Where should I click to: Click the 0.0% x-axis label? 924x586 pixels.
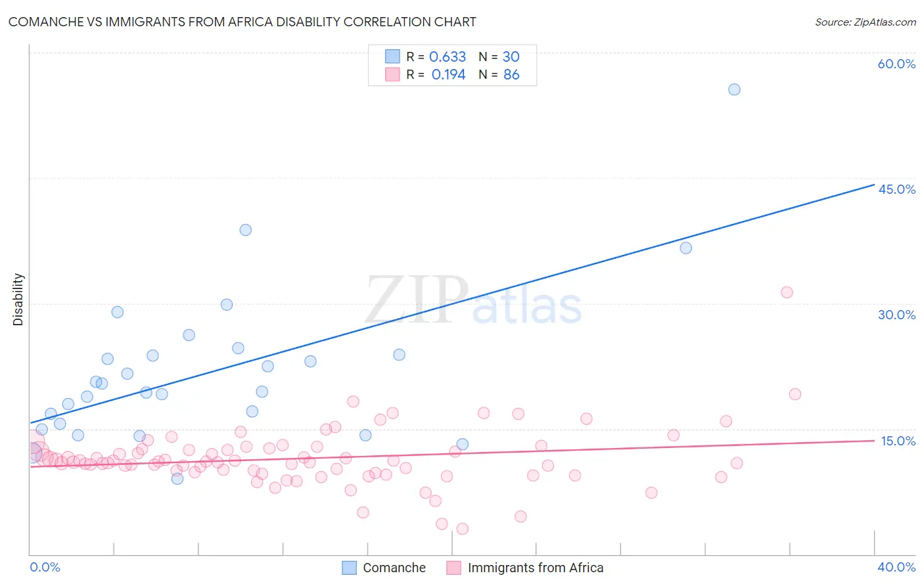pyautogui.click(x=45, y=567)
